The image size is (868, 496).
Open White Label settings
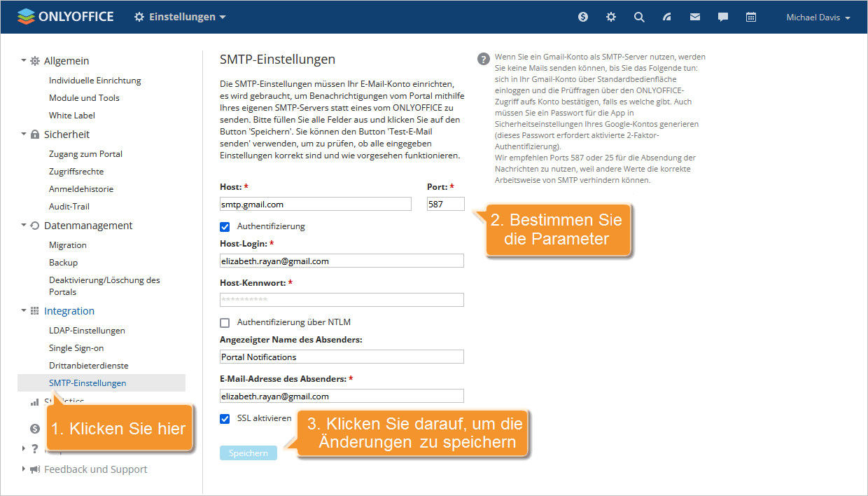tap(72, 116)
